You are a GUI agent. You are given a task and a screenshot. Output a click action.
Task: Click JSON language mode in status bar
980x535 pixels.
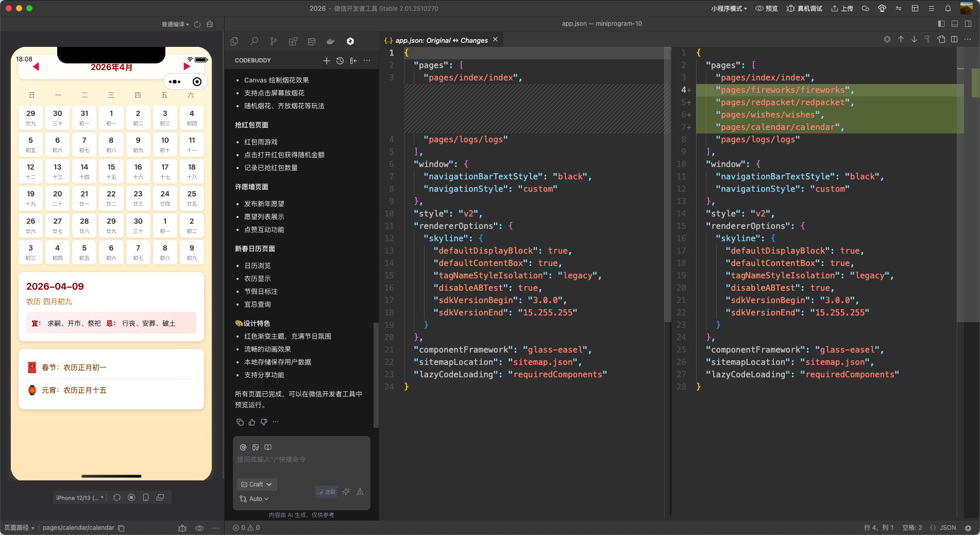[x=948, y=528]
